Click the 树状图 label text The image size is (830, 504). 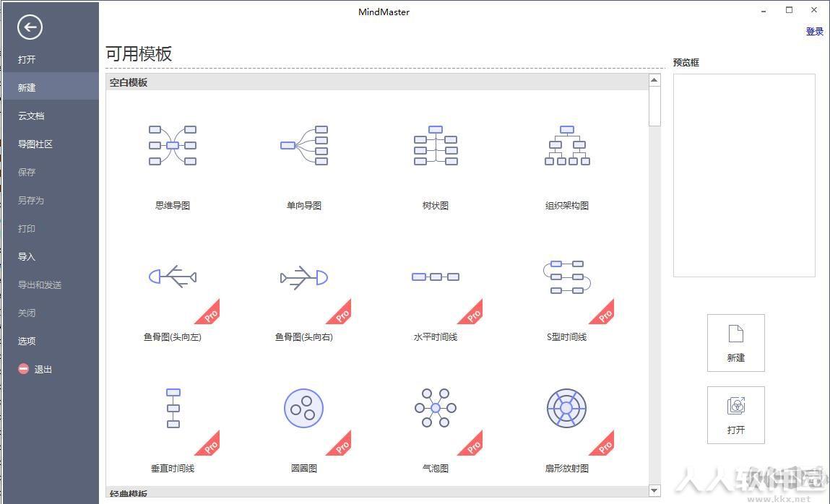(x=436, y=205)
